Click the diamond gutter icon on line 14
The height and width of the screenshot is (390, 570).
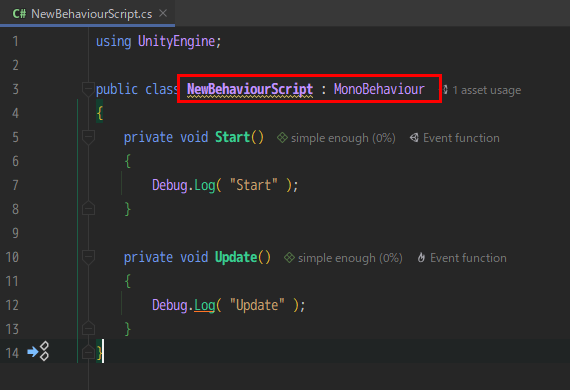(x=44, y=351)
